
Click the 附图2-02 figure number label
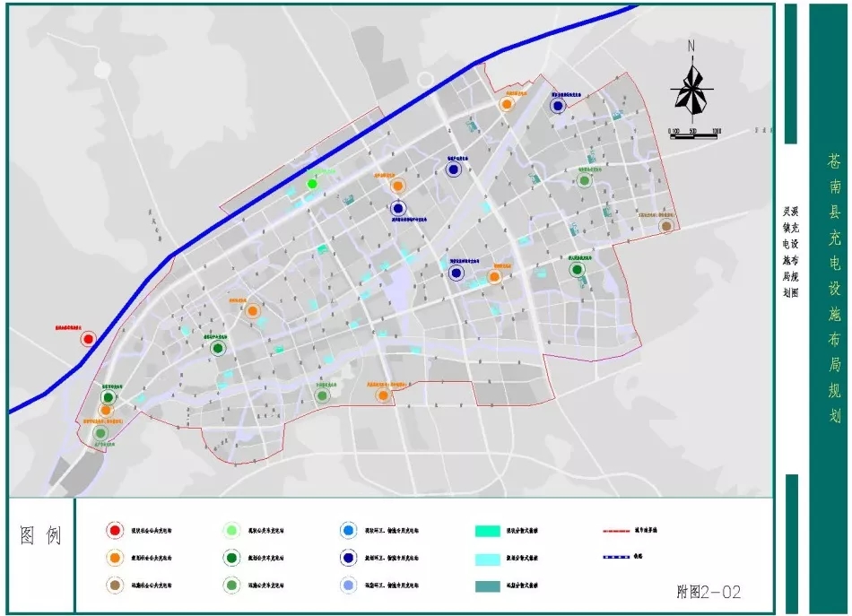point(709,593)
